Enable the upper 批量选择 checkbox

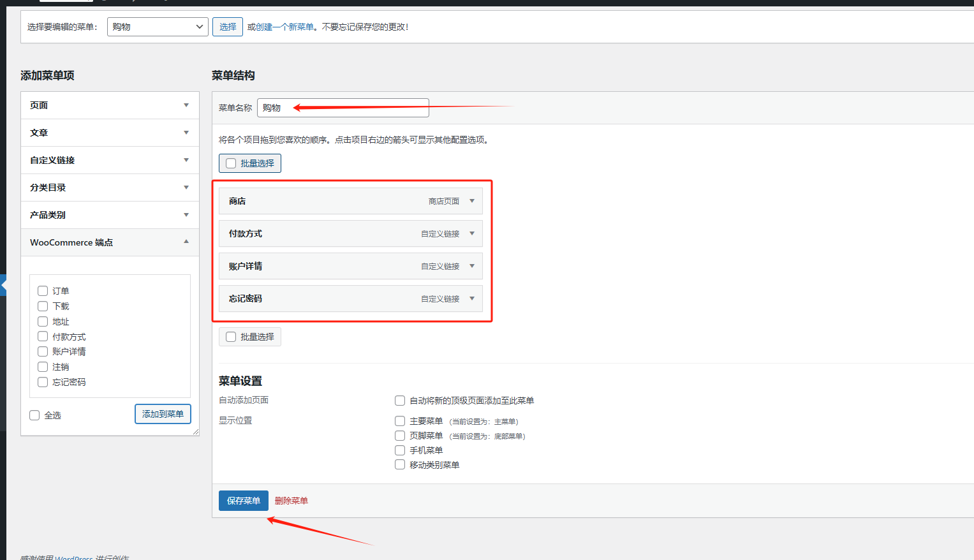(x=230, y=163)
